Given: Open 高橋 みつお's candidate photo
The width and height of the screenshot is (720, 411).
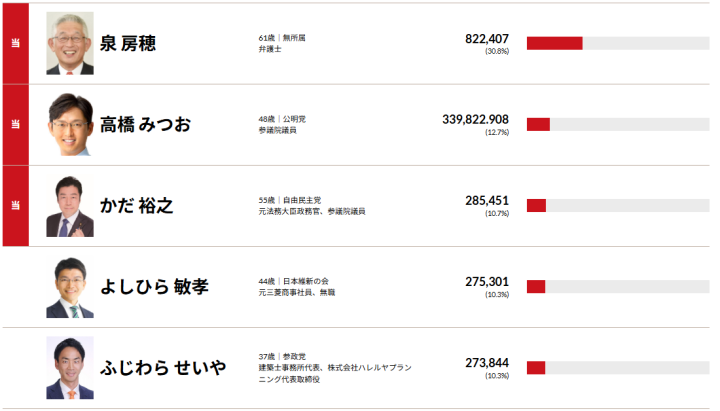Looking at the screenshot, I should point(70,124).
